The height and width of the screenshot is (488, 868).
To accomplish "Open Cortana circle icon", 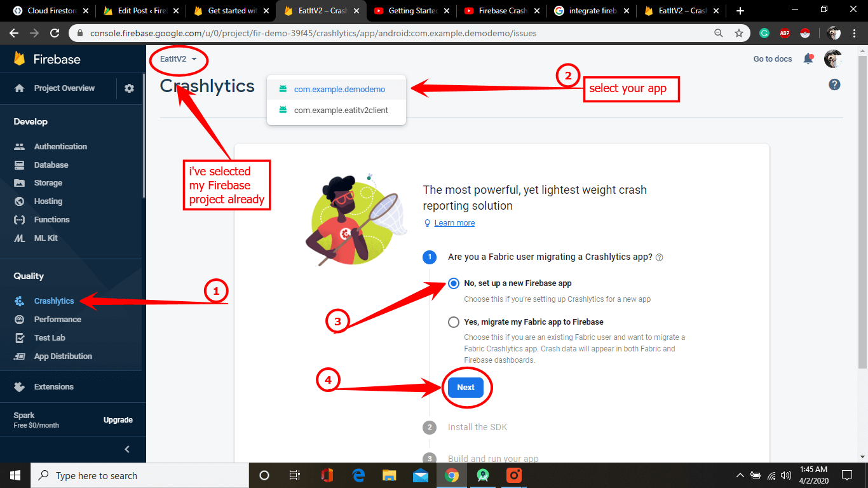I will pyautogui.click(x=264, y=475).
